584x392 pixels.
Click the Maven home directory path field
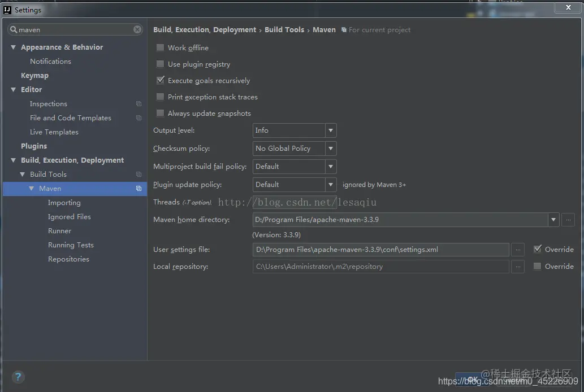[400, 220]
